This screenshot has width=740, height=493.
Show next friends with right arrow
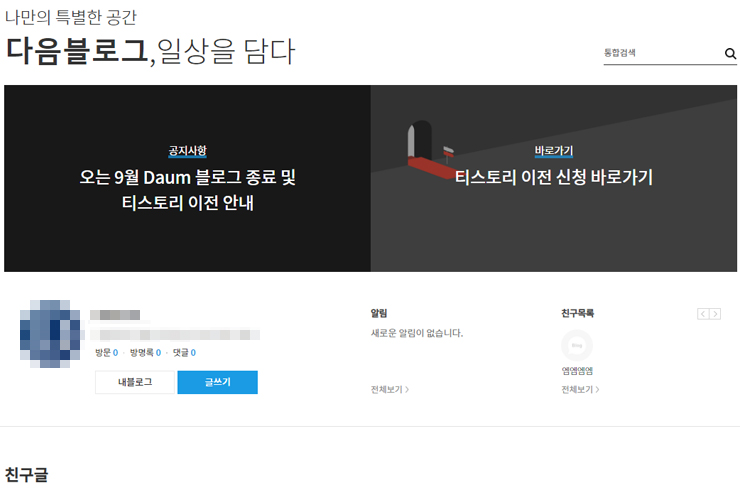[715, 314]
